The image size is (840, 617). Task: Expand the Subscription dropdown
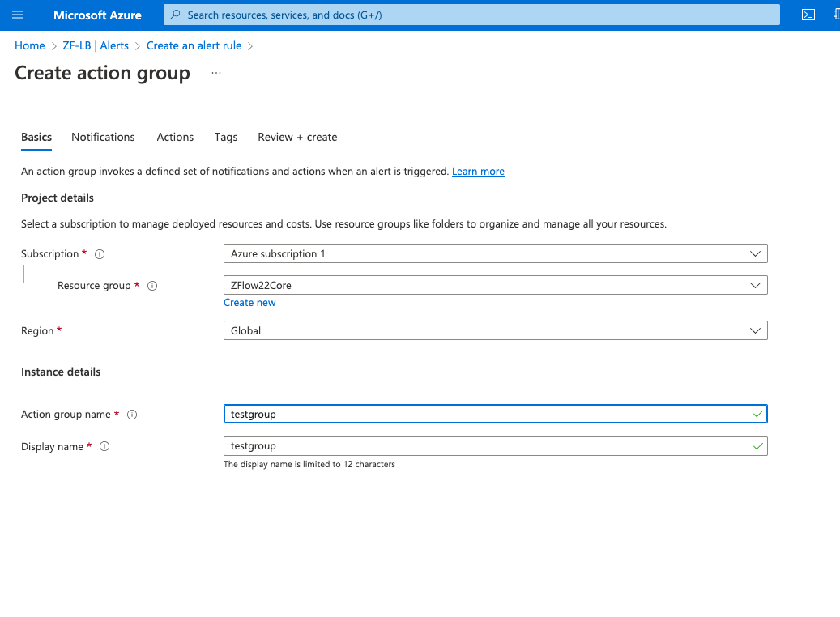click(495, 254)
